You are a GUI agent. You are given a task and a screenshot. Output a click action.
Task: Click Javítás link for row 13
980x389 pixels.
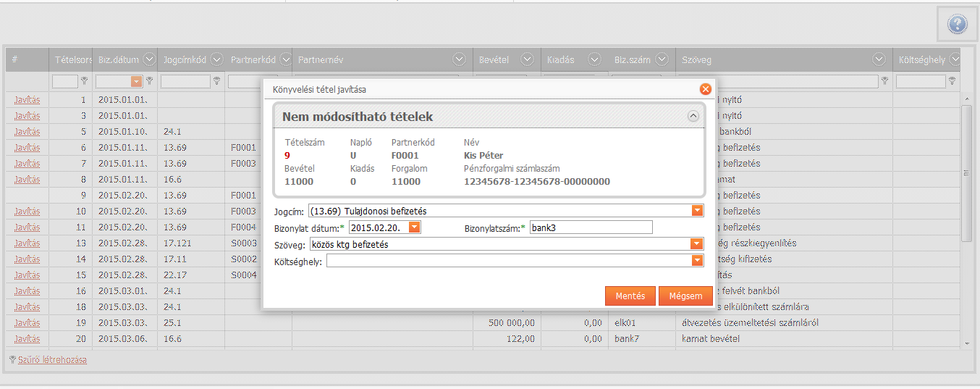[28, 243]
